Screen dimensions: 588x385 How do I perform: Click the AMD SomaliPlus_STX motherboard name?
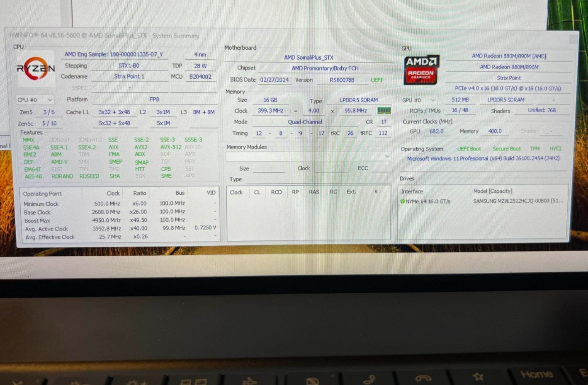[309, 58]
